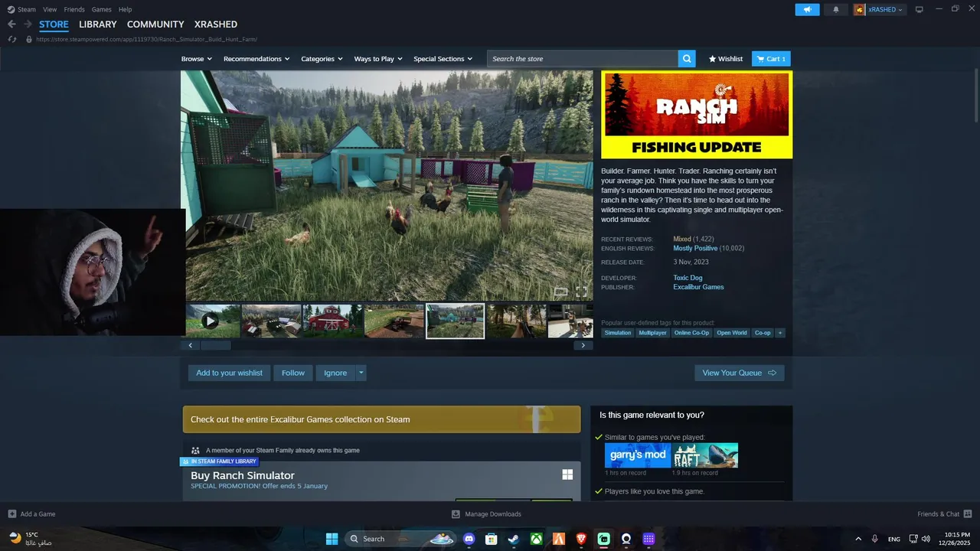Click the Excalibur Games collection banner

pos(381,419)
